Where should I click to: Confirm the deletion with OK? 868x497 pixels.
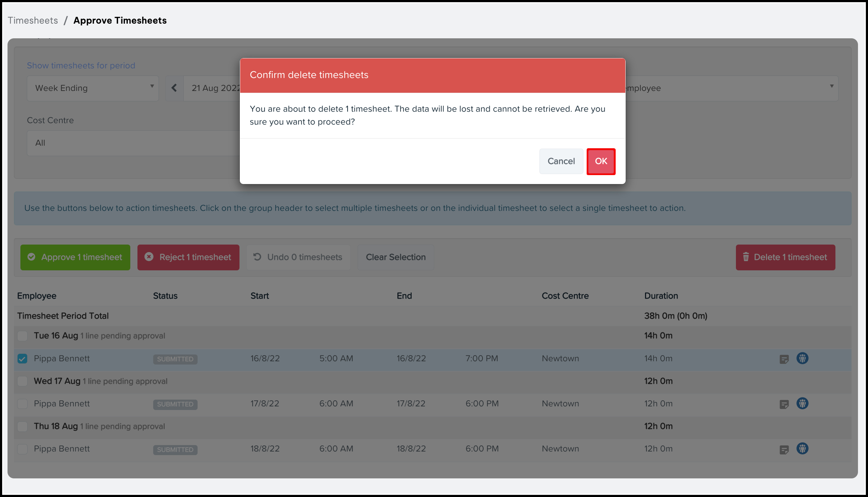coord(601,161)
